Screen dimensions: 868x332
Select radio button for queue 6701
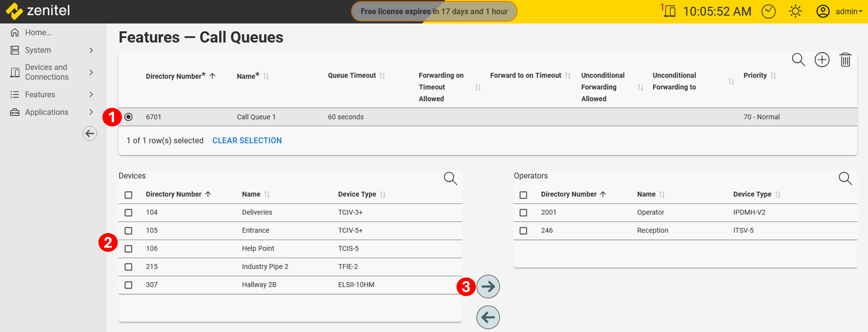pos(128,117)
